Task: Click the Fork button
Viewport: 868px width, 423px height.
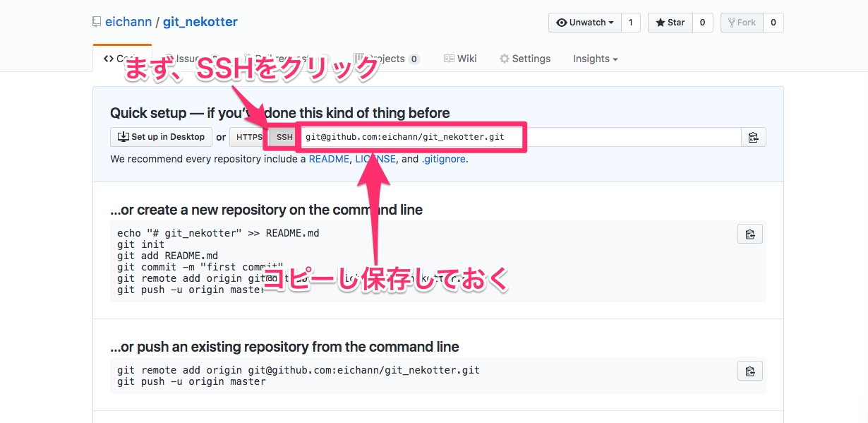Action: [x=742, y=23]
